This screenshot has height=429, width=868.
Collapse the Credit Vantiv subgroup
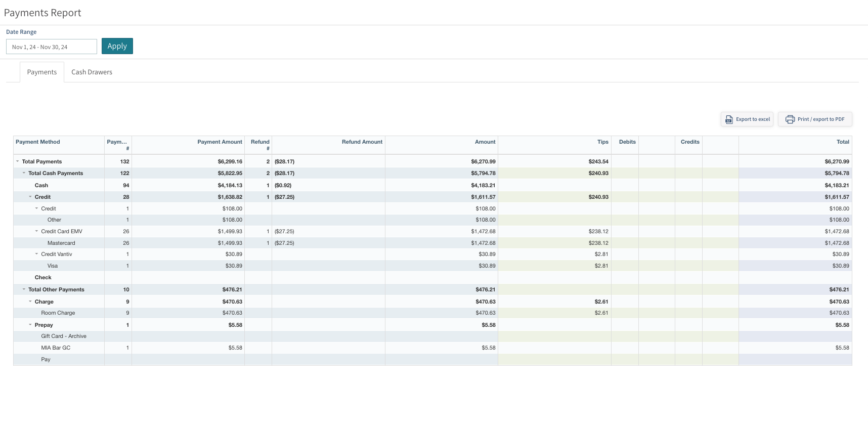pos(36,254)
